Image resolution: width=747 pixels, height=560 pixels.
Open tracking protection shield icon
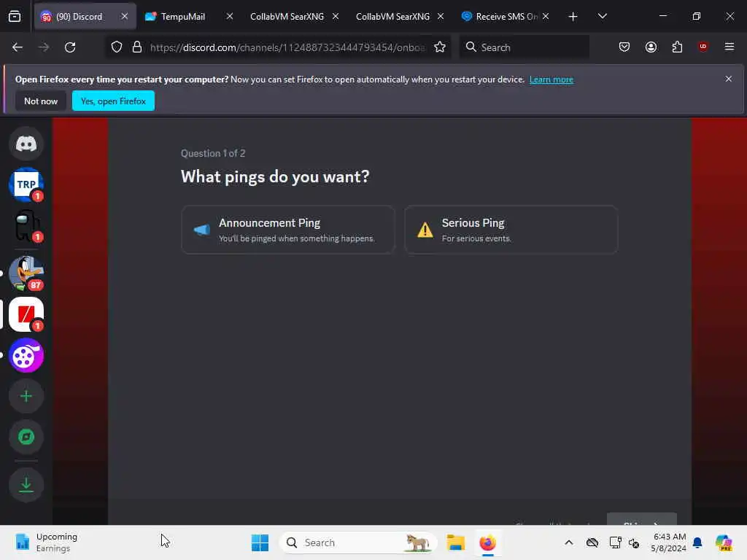117,47
